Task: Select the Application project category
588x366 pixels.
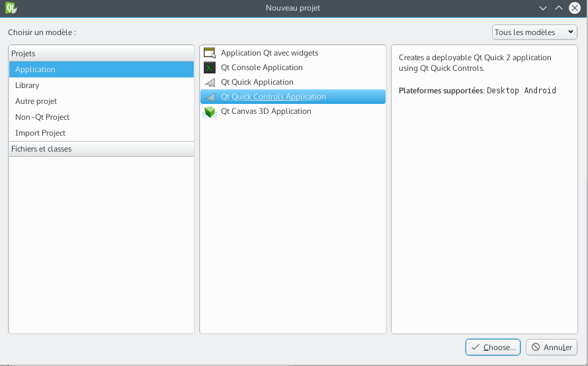Action: click(101, 69)
